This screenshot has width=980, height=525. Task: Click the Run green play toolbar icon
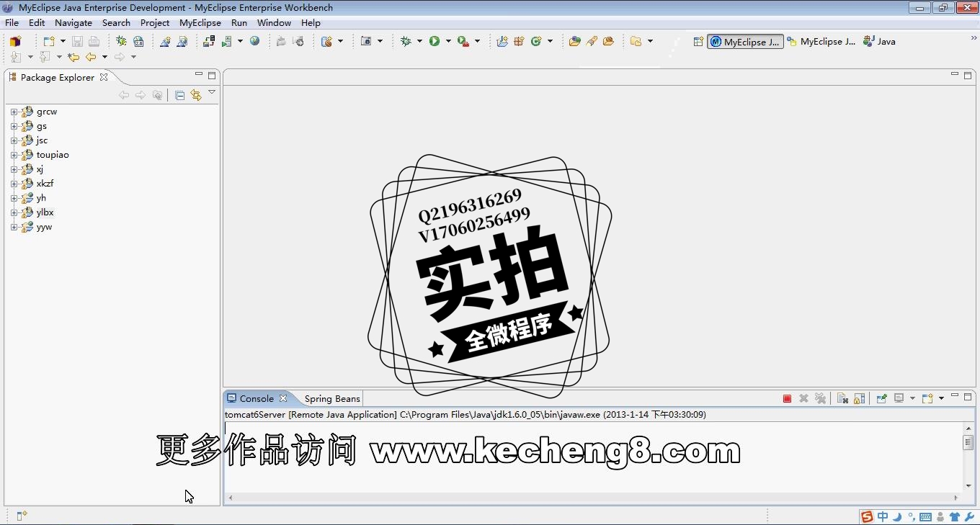pos(435,42)
